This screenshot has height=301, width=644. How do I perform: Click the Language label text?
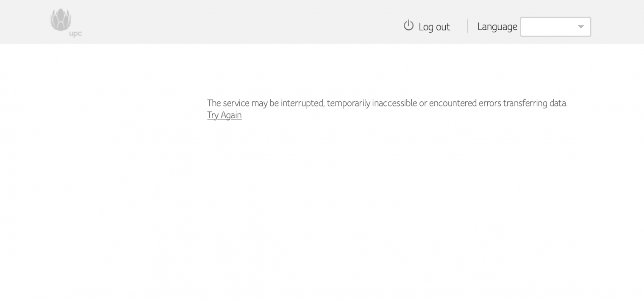497,27
